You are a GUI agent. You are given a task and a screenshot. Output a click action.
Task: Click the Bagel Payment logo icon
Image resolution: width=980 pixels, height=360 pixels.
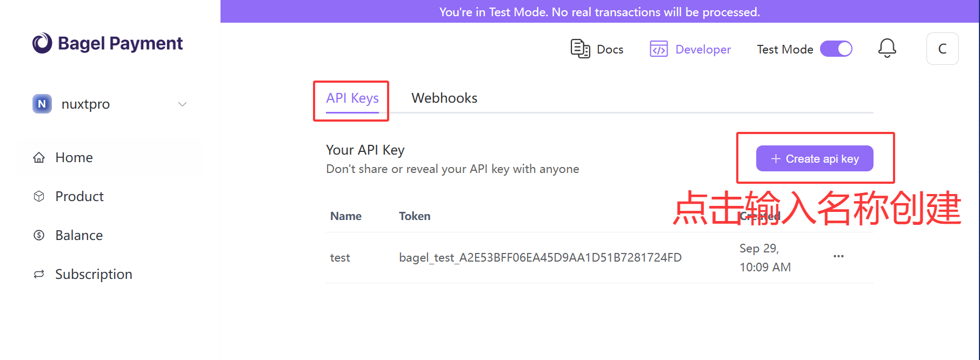pos(42,43)
